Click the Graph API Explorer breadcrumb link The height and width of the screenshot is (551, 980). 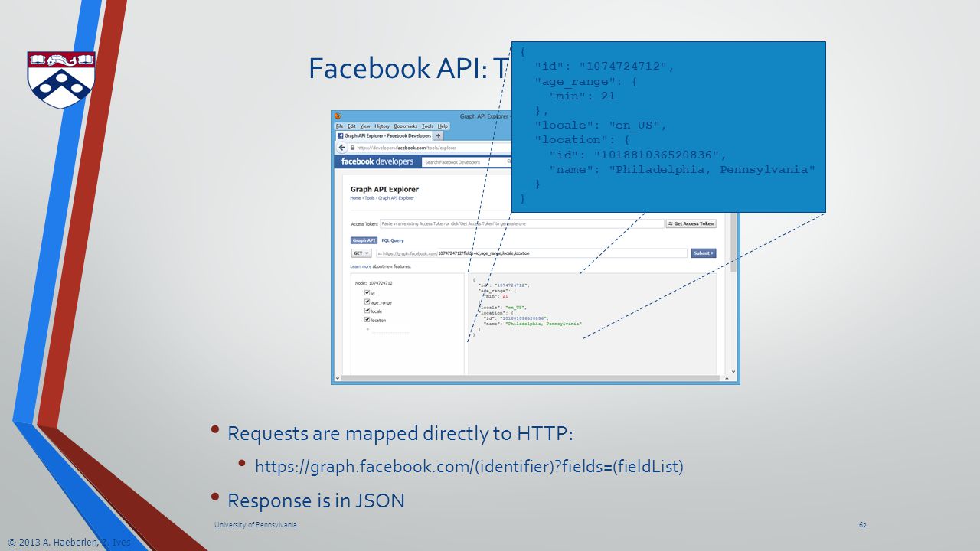point(397,198)
